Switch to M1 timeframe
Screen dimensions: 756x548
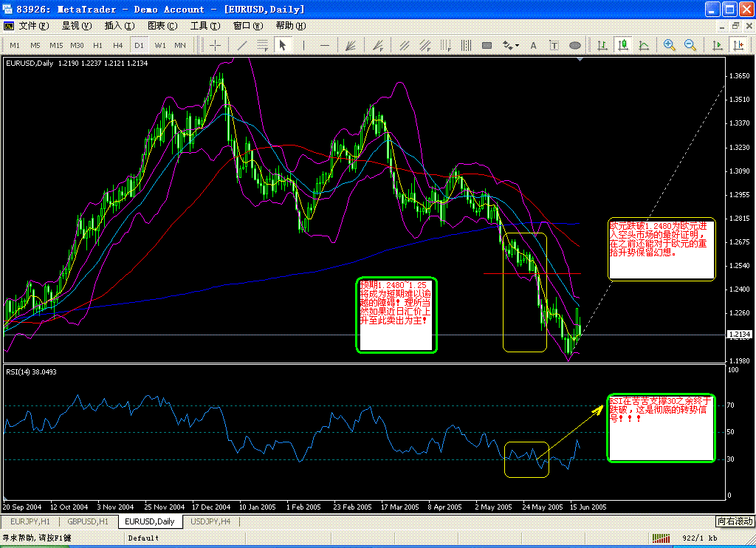click(15, 45)
